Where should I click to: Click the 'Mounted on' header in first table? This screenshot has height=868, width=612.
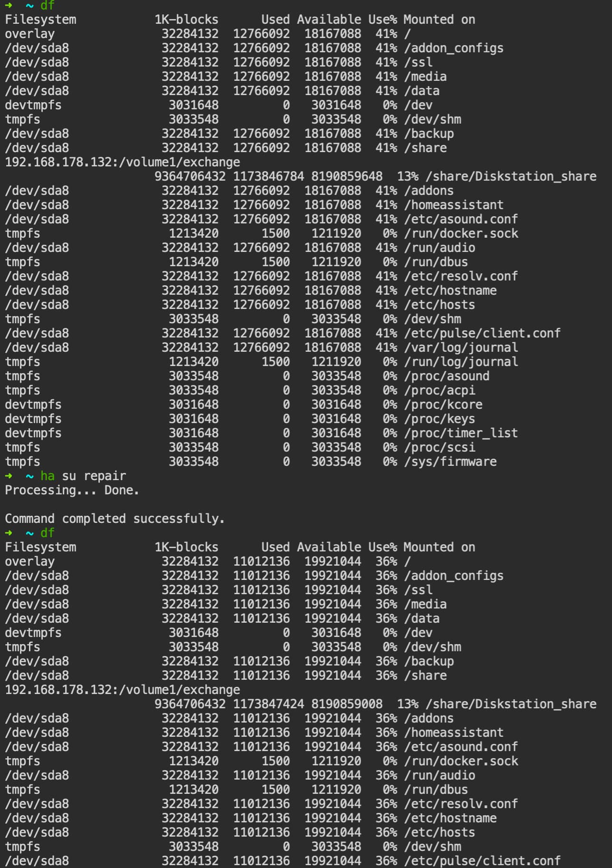tap(440, 19)
